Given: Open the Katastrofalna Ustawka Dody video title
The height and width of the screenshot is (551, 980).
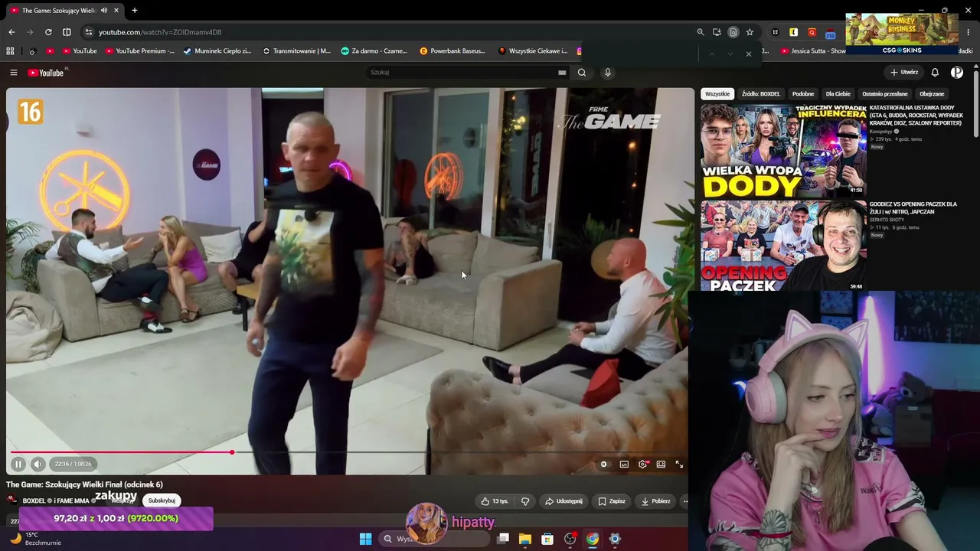Looking at the screenshot, I should point(916,116).
